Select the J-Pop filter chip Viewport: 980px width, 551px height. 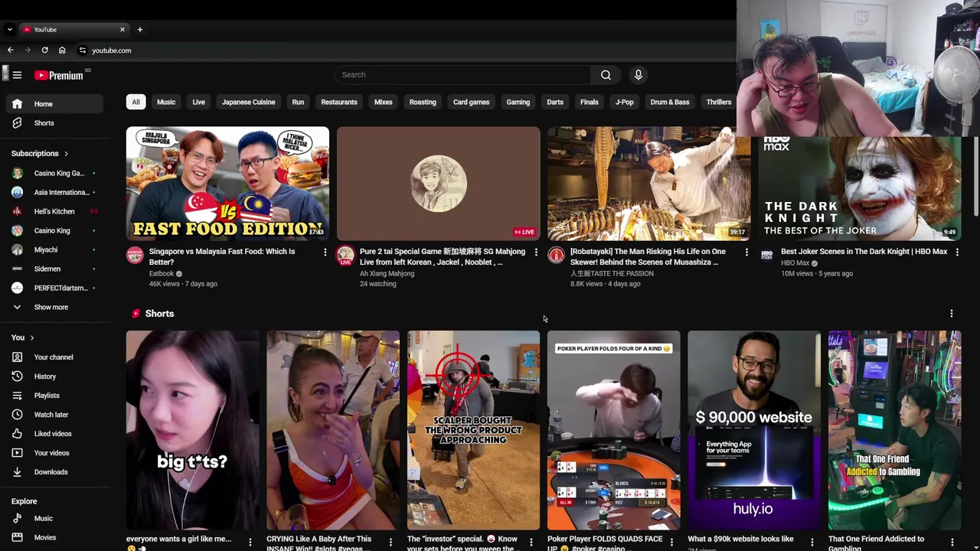click(x=625, y=102)
